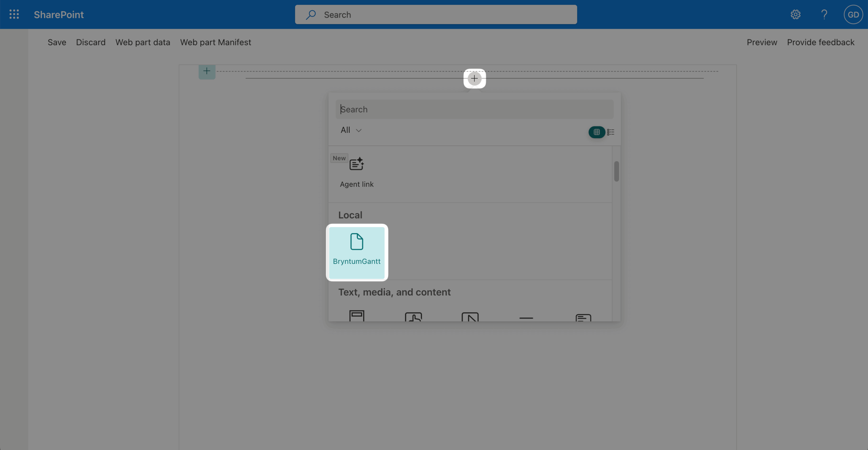Click the Save command

[57, 42]
